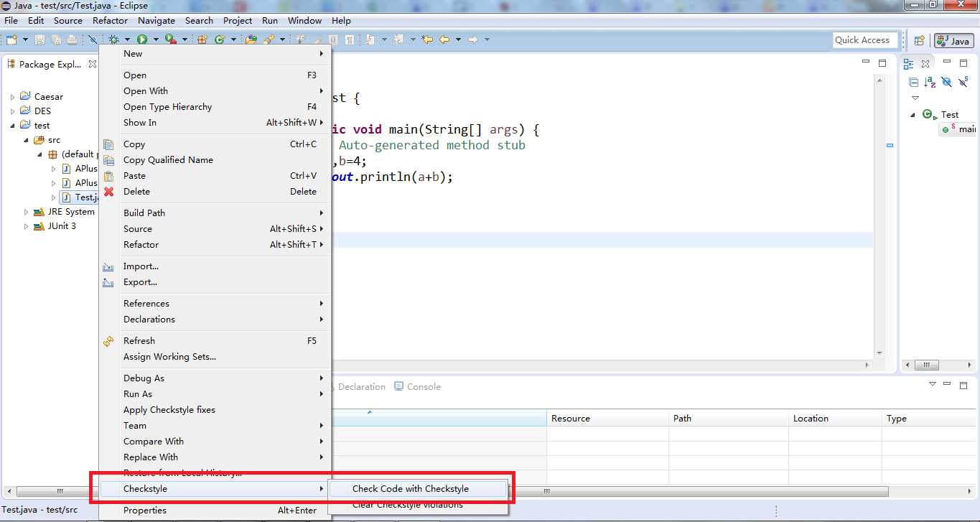The width and height of the screenshot is (980, 522).
Task: Click the Type column header
Action: pos(930,419)
